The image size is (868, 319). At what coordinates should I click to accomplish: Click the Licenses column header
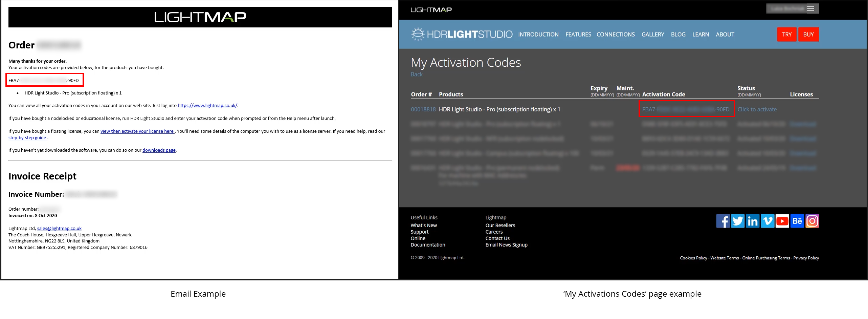coord(801,94)
